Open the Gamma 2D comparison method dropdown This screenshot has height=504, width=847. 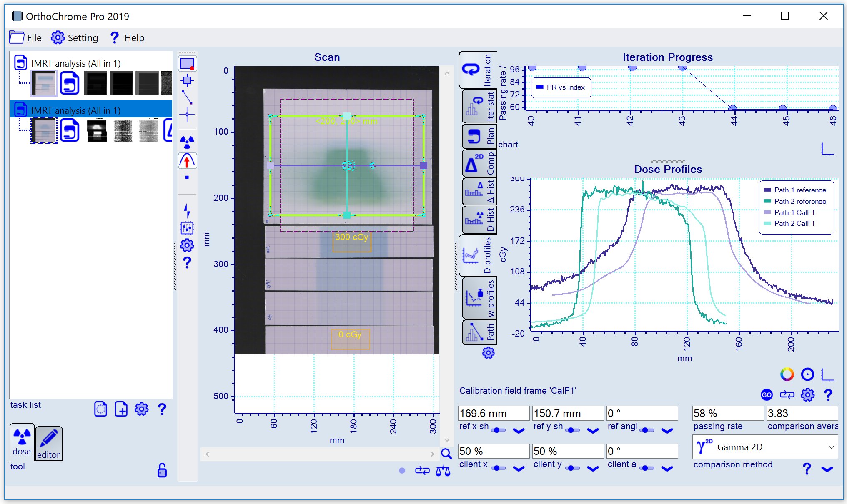point(765,447)
